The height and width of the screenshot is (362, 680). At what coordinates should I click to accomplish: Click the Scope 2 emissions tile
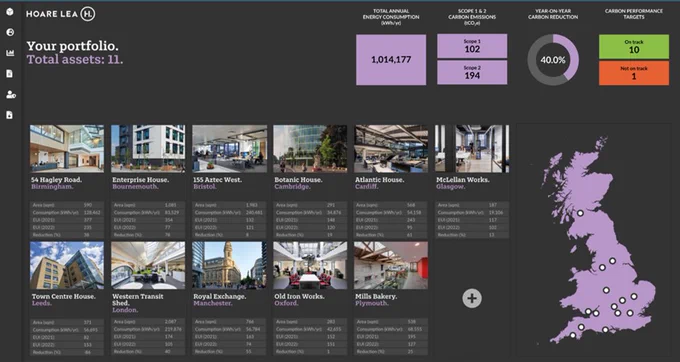pyautogui.click(x=472, y=72)
